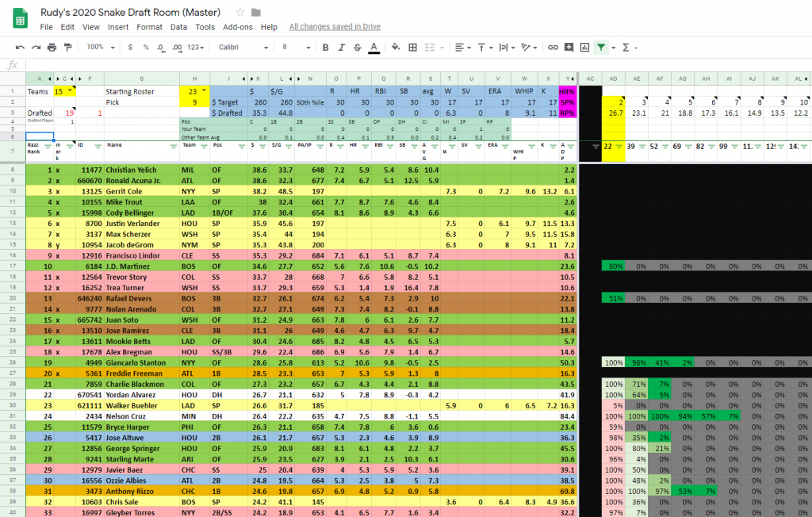
Task: Click into the formula bar field
Action: (x=417, y=65)
